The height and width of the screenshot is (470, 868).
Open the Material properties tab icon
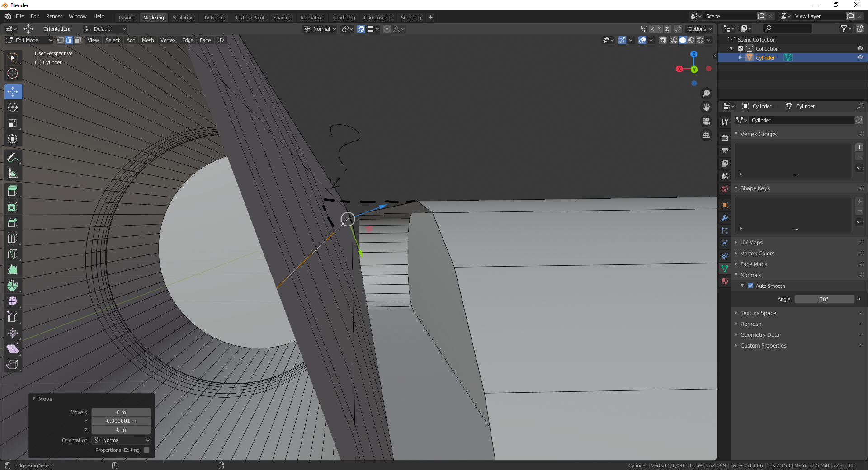click(725, 281)
